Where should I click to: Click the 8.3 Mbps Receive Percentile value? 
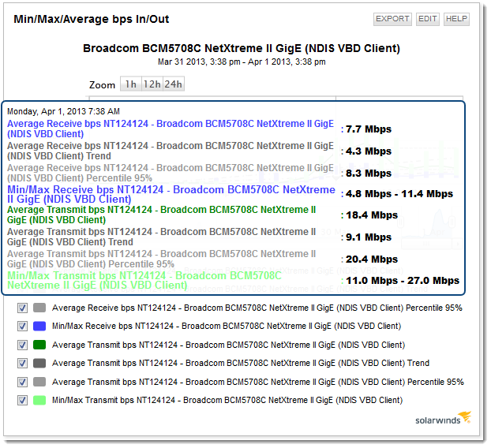point(368,173)
